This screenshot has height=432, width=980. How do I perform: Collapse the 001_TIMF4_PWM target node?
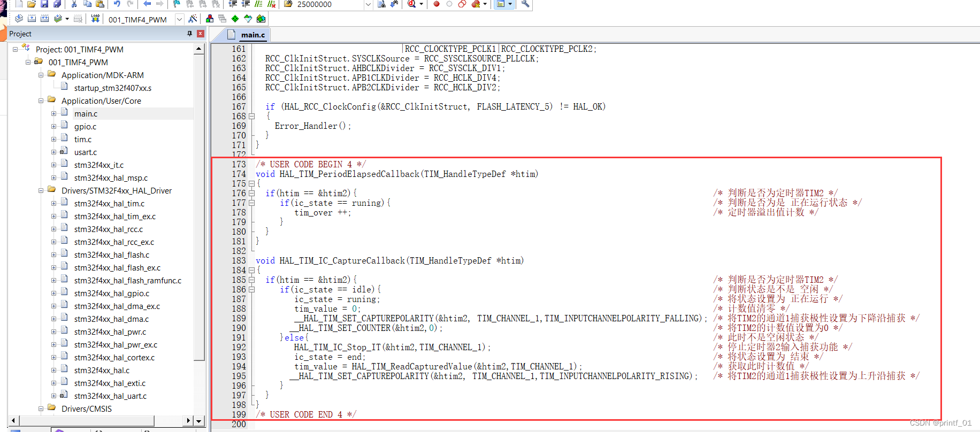pyautogui.click(x=28, y=62)
